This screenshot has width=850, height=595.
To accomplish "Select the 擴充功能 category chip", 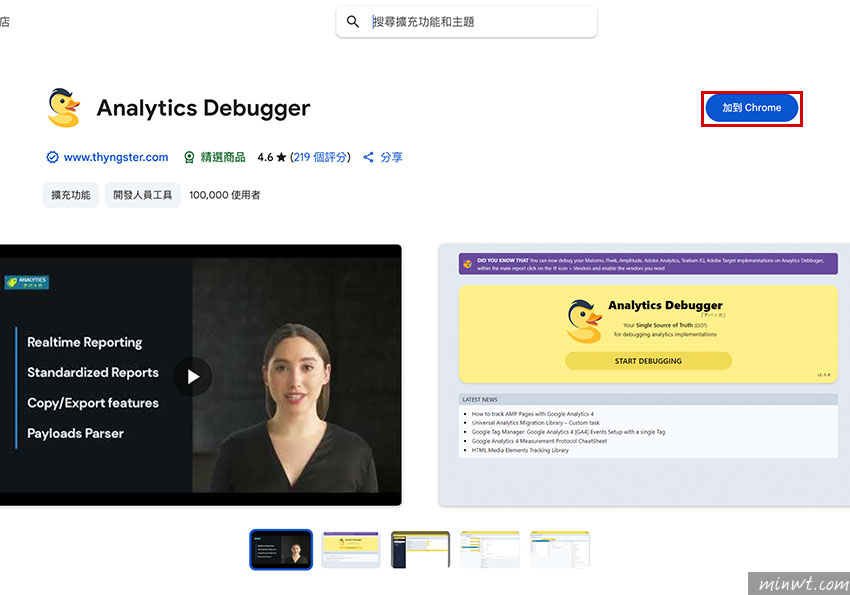I will 70,195.
